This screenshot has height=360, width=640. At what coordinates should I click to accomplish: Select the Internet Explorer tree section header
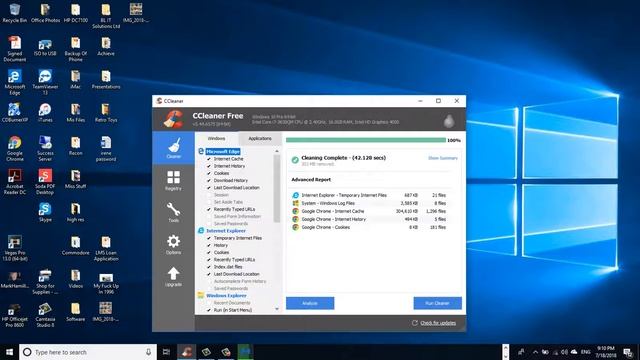(x=226, y=231)
